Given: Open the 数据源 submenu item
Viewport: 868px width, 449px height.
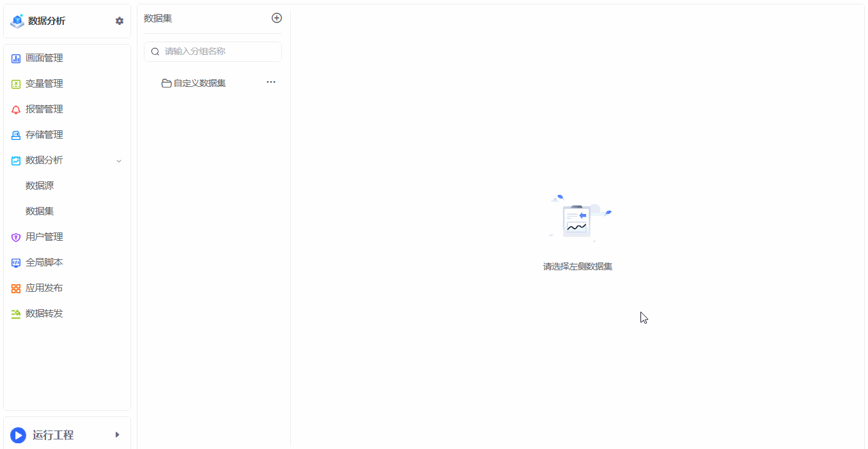Looking at the screenshot, I should (x=40, y=186).
